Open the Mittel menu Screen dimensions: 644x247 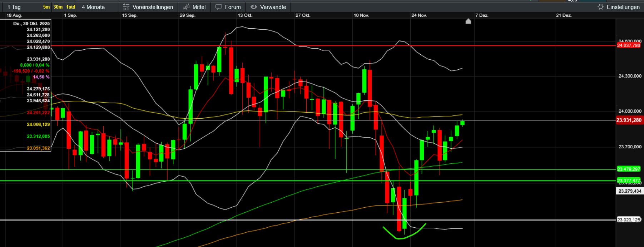pos(194,7)
